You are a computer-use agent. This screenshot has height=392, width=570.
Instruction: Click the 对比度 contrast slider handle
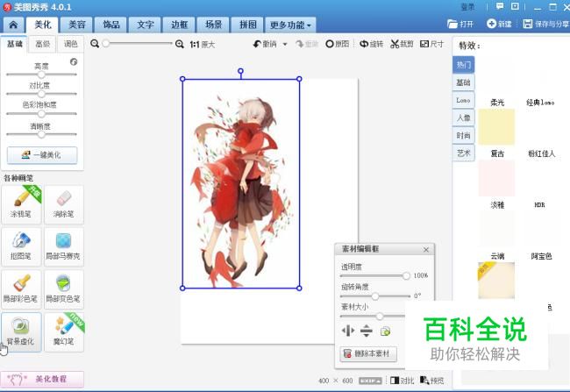point(41,94)
